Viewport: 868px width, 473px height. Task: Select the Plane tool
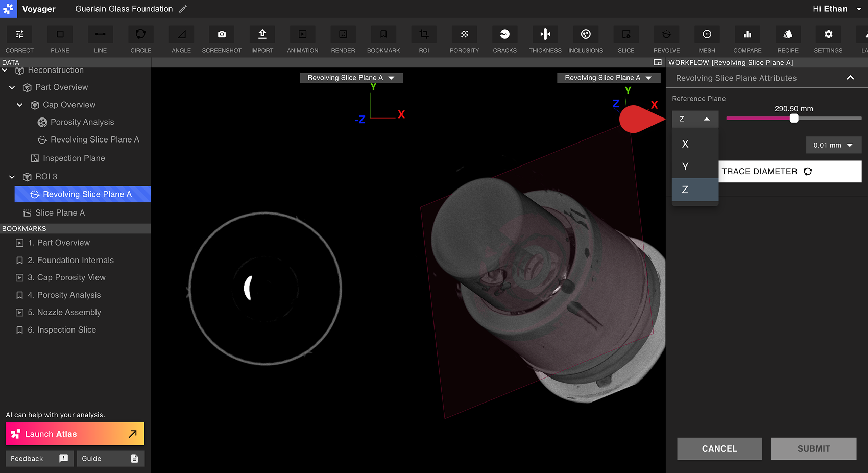pos(60,40)
